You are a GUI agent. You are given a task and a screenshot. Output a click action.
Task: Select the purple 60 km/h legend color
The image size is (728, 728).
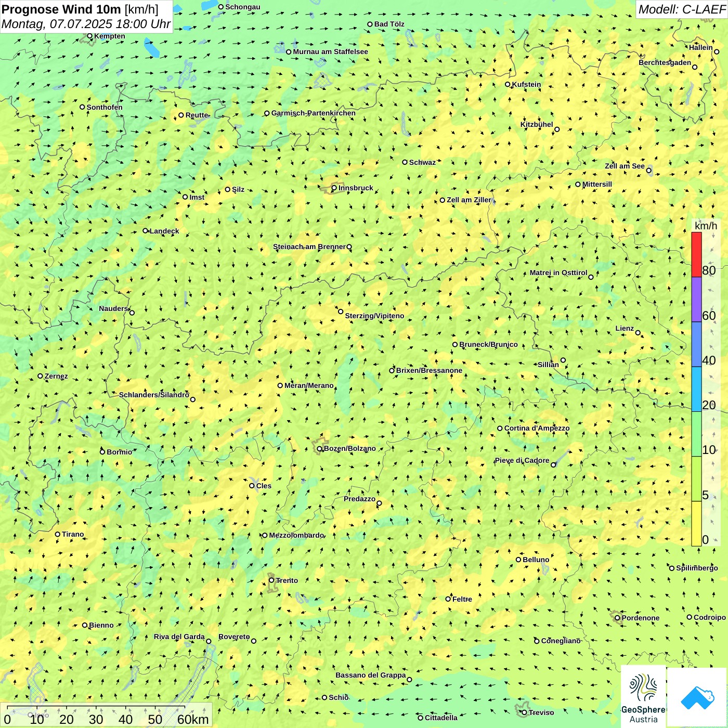click(696, 300)
